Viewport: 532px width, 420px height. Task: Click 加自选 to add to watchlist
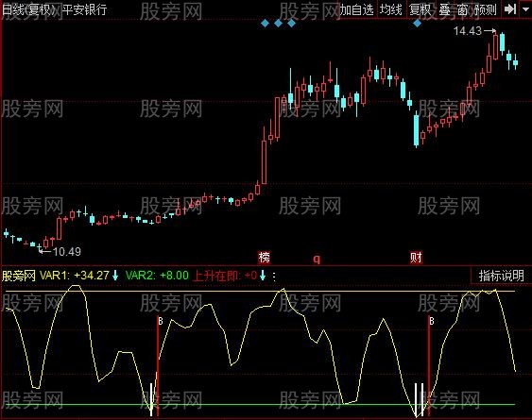(356, 9)
